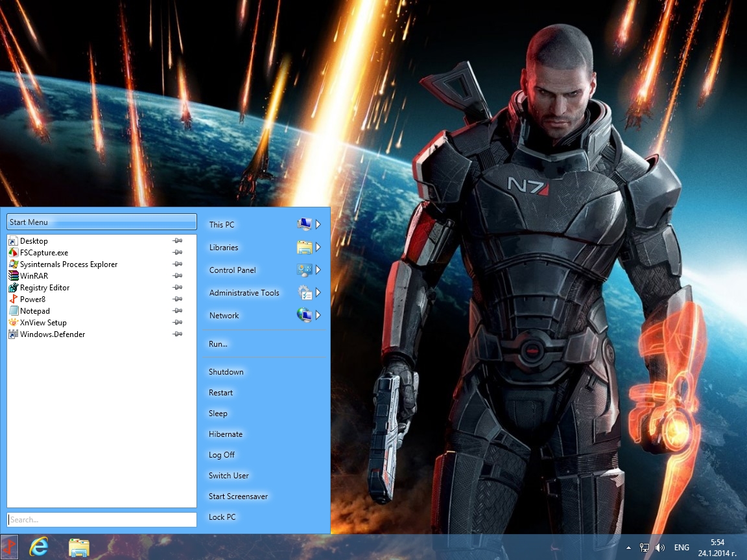Open the volume speaker tray icon
Image resolution: width=747 pixels, height=560 pixels.
[660, 548]
